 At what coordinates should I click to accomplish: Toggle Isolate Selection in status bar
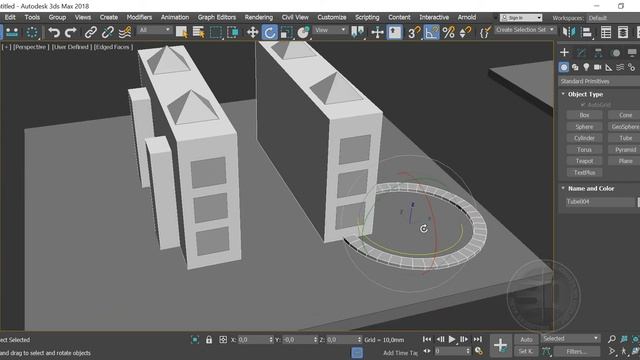coord(195,340)
